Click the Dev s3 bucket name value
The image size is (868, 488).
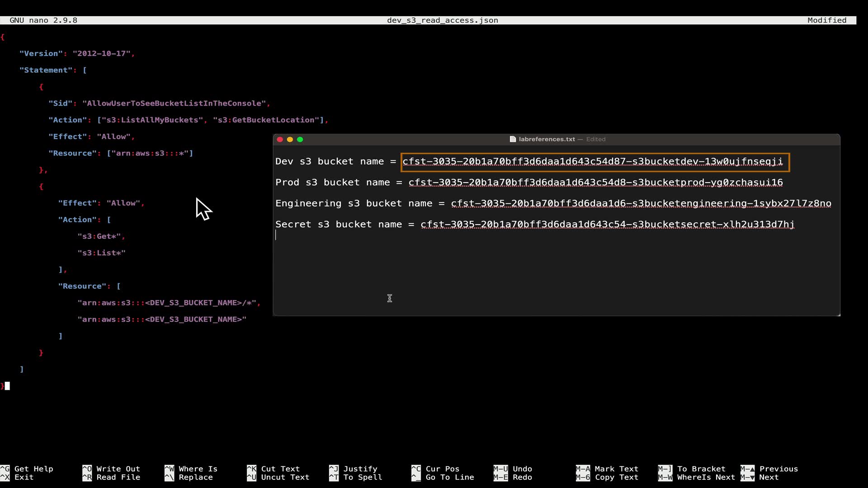point(592,162)
